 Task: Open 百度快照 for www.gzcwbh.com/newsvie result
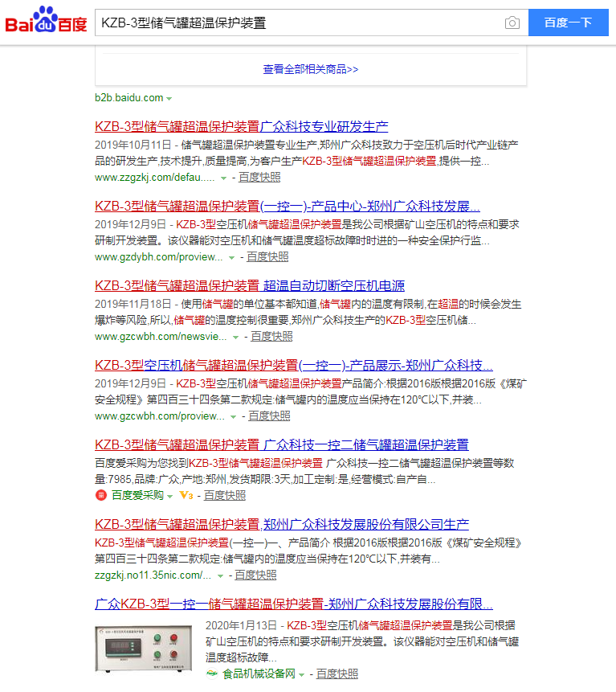tap(271, 337)
